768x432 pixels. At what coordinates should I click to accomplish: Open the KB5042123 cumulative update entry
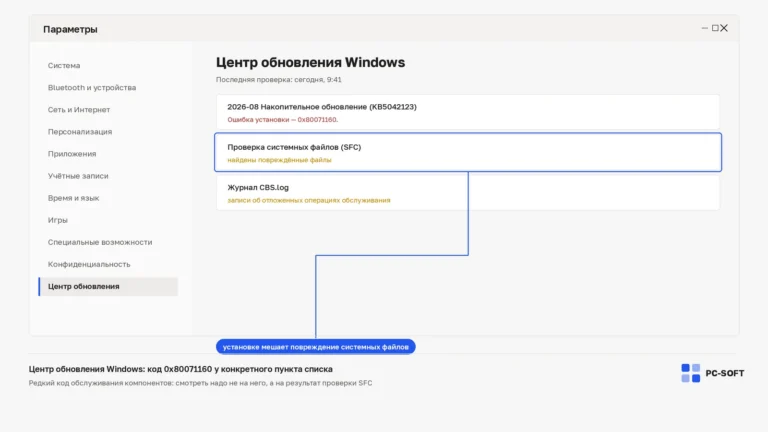[468, 112]
